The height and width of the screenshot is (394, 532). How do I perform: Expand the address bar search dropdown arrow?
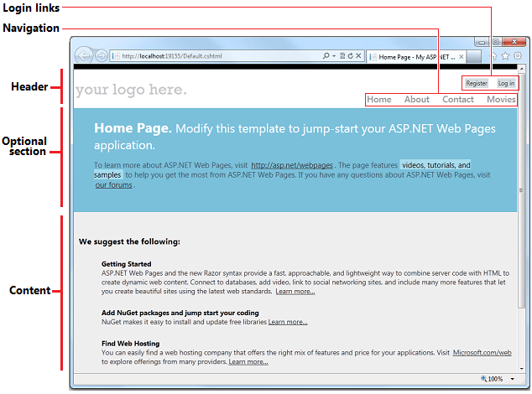pos(333,56)
